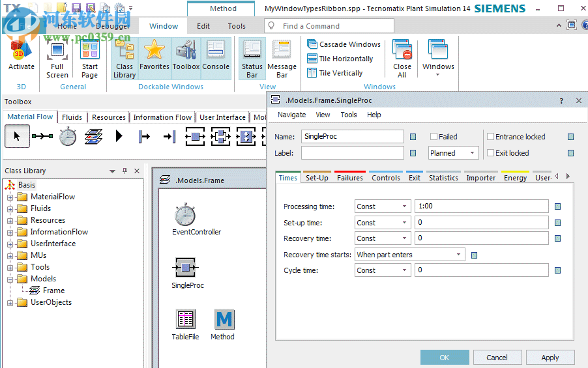Screen dimensions: 588x368
Task: Toggle the Message Bar view
Action: pos(282,59)
